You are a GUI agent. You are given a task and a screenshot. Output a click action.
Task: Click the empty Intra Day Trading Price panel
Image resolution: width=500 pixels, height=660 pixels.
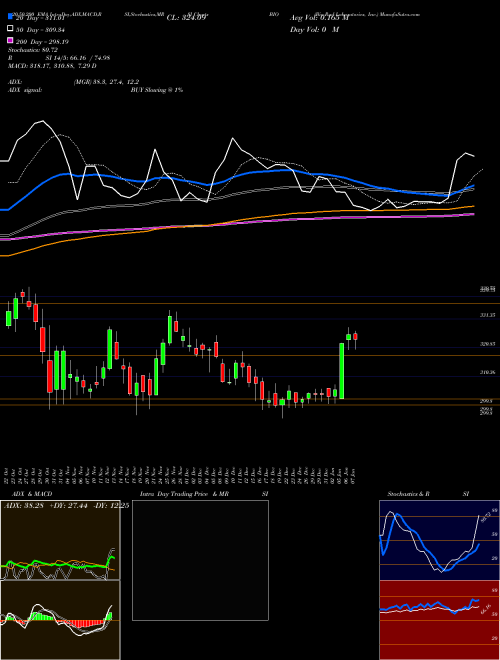click(200, 560)
